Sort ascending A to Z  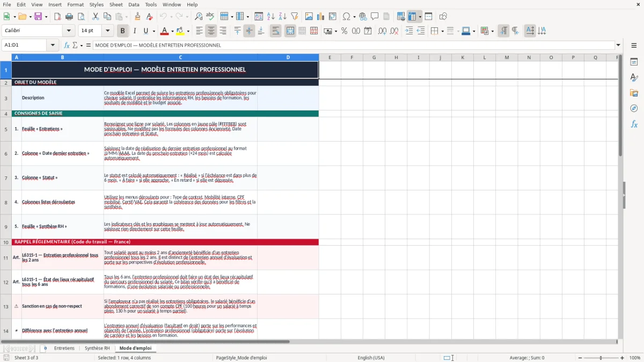pos(270,17)
